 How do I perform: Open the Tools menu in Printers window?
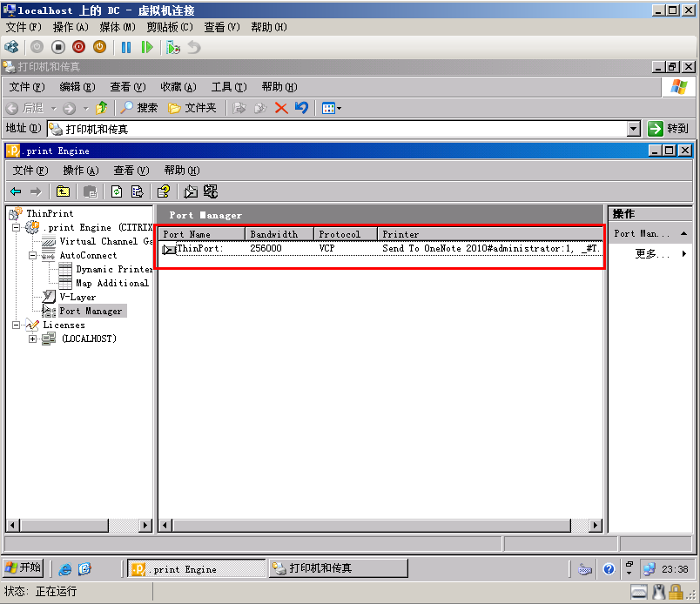(x=229, y=87)
